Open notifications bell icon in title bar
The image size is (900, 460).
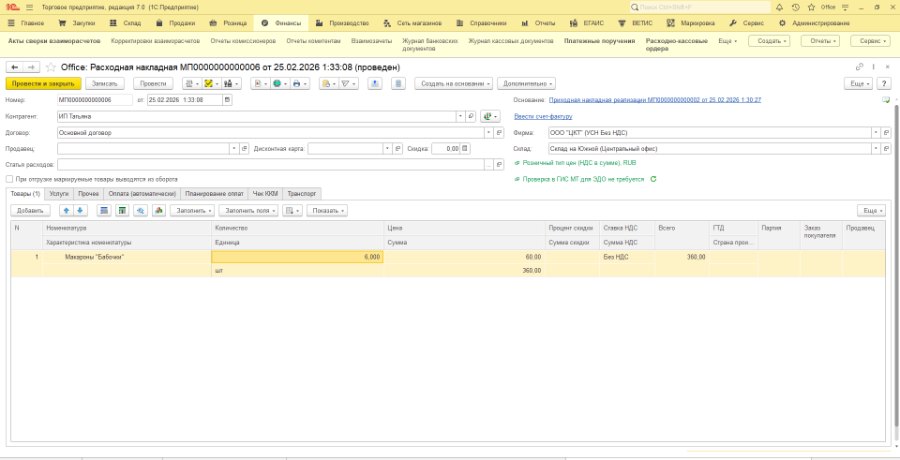tap(779, 7)
